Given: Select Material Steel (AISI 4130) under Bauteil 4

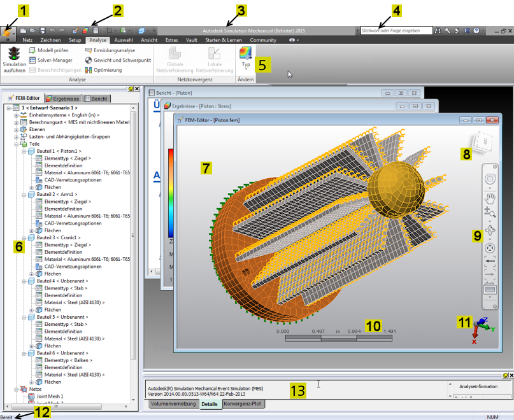Looking at the screenshot, I should coord(75,302).
